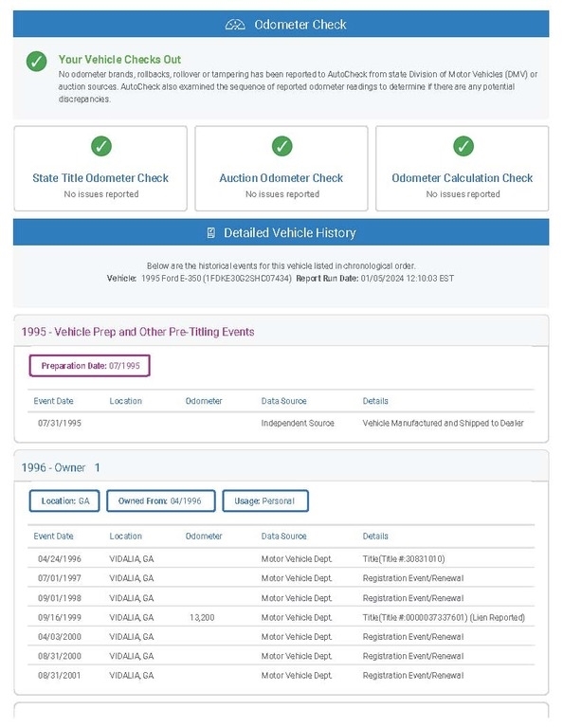Click Motor Vehicle Dept. in the 04/24/1996 row
Image resolution: width=563 pixels, height=728 pixels.
point(297,559)
